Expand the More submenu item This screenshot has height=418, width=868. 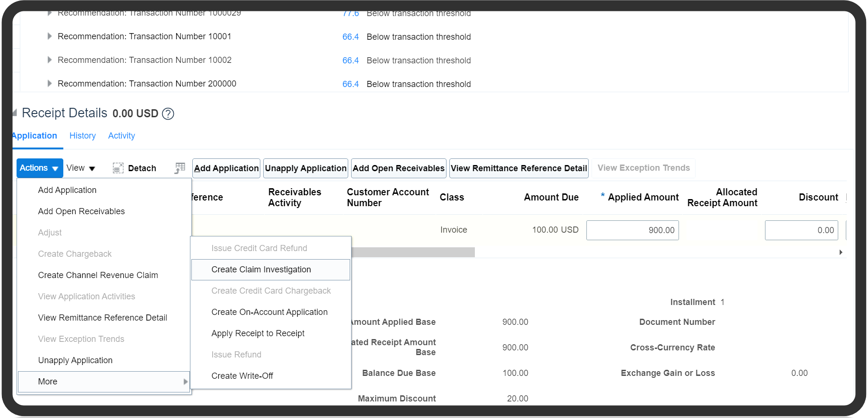point(104,382)
